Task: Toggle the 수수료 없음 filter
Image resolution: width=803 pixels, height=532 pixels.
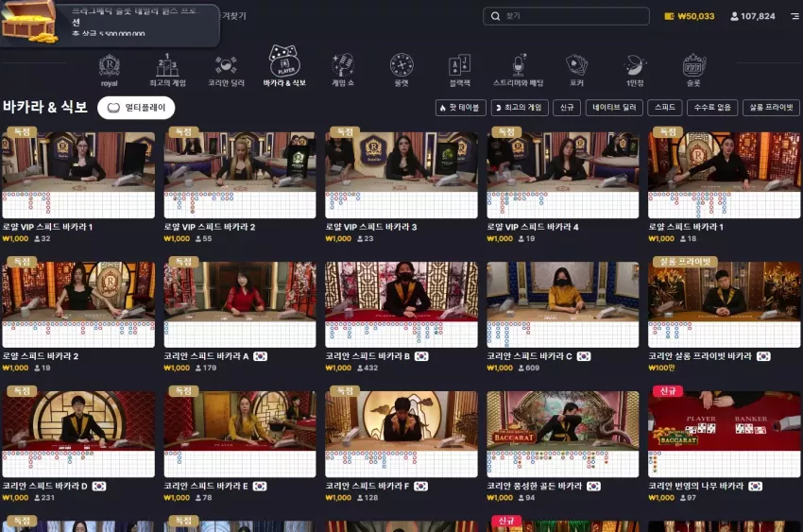Action: [712, 108]
